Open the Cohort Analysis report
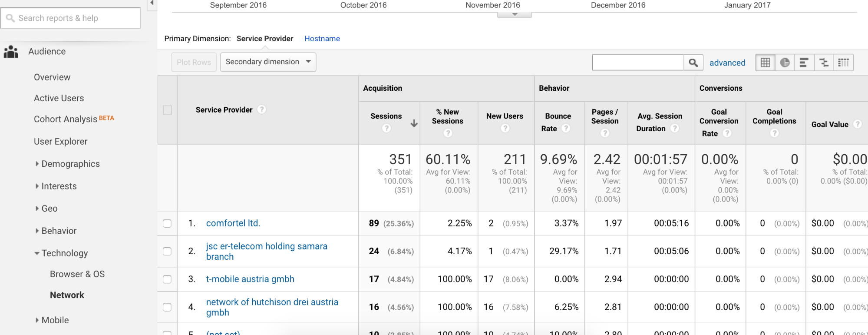Screen dimensions: 868x335 (66, 119)
